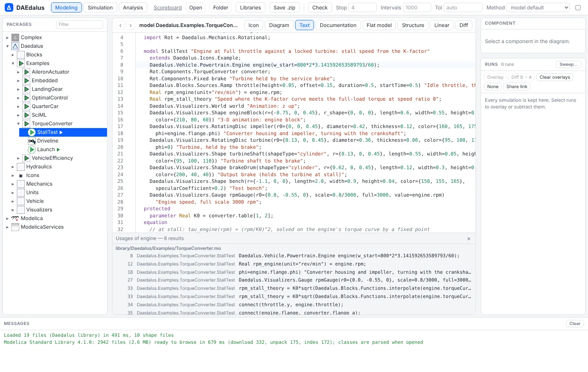Click the Share link button
This screenshot has height=372, width=588.
(x=517, y=87)
